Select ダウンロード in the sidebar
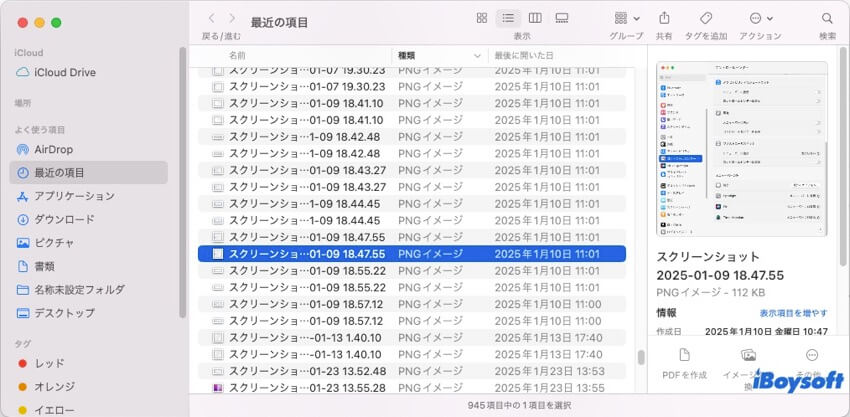This screenshot has height=417, width=850. (x=64, y=219)
